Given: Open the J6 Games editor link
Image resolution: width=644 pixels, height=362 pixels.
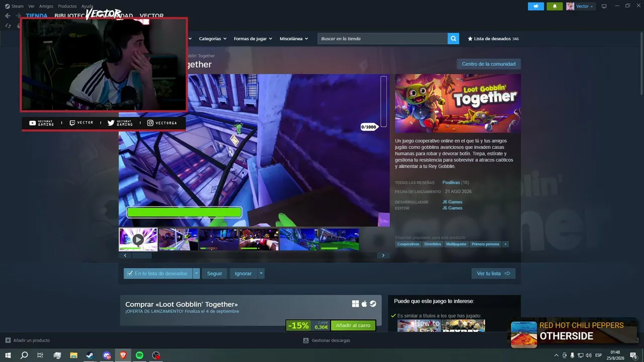Looking at the screenshot, I should tap(452, 208).
